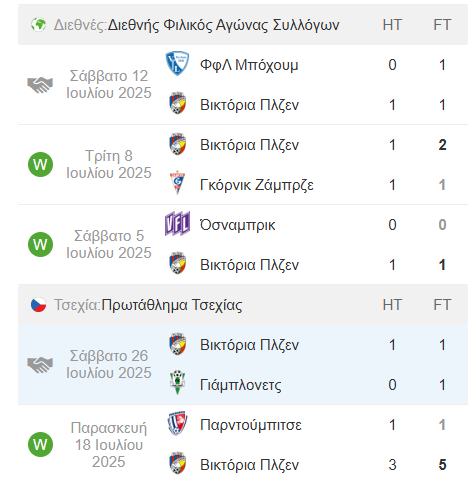The image size is (475, 477).
Task: Open the Γκόρνικ Ζάμπρζε team page
Action: point(257,185)
